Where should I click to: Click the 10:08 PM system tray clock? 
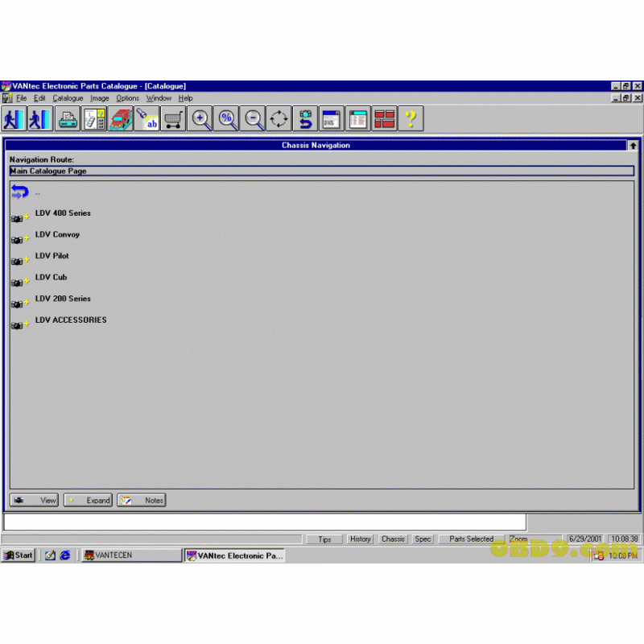tap(622, 555)
